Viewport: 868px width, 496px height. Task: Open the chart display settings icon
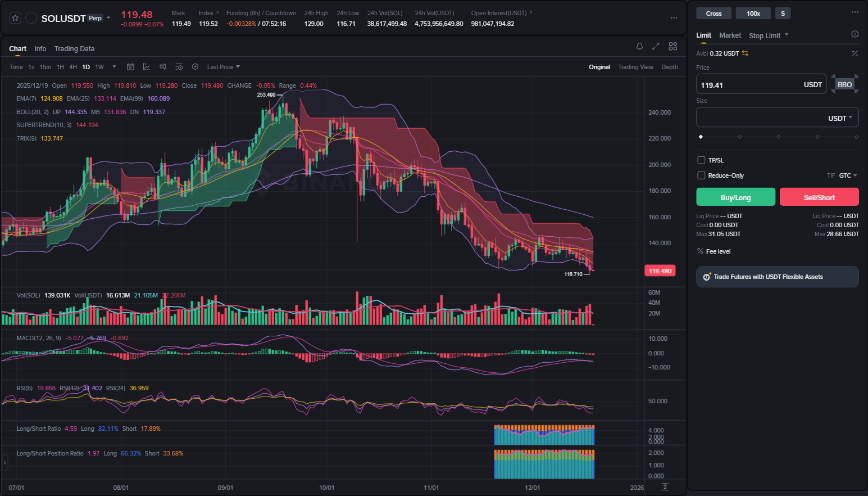tap(179, 67)
